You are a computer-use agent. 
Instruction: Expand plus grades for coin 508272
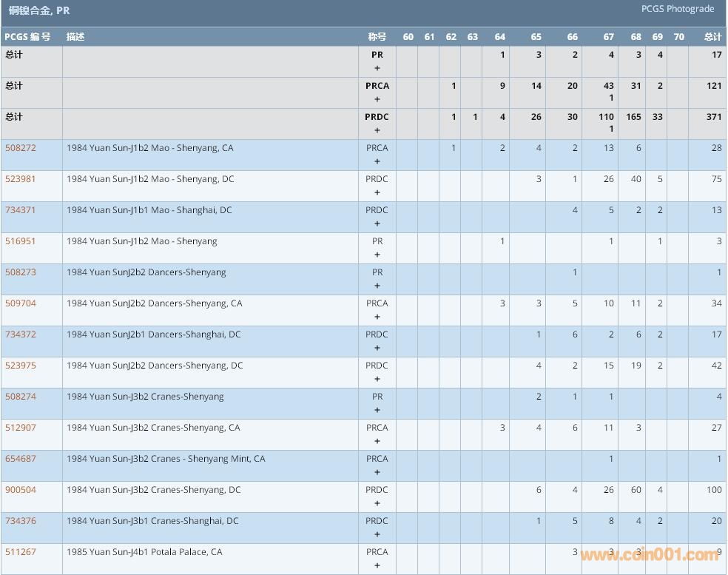tap(377, 161)
